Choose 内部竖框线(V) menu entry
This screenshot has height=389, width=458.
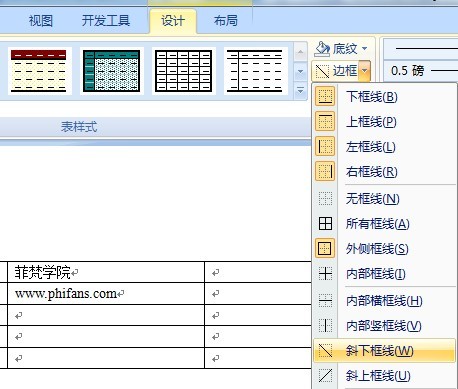click(385, 326)
